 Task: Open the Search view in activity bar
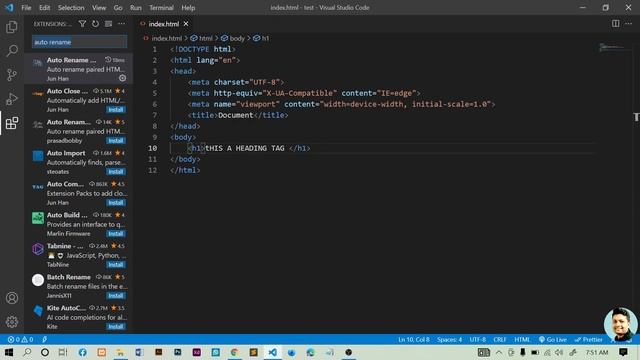(12, 51)
